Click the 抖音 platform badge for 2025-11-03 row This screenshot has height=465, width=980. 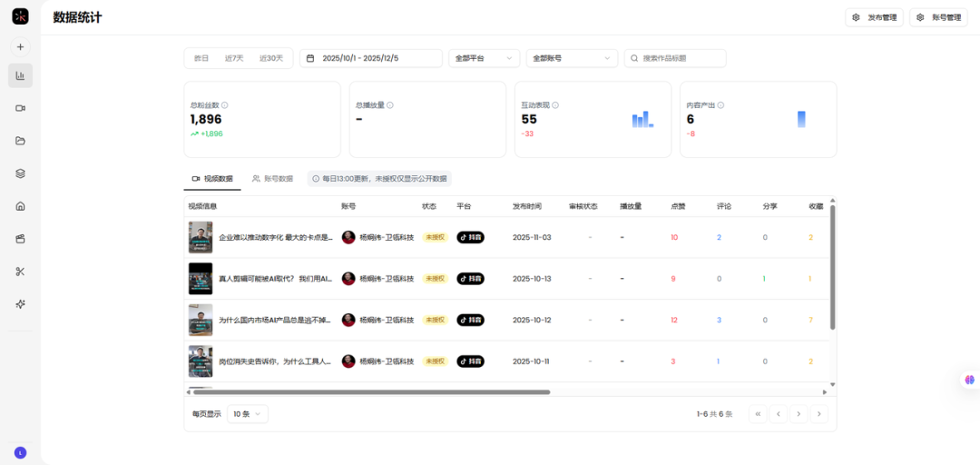point(471,237)
